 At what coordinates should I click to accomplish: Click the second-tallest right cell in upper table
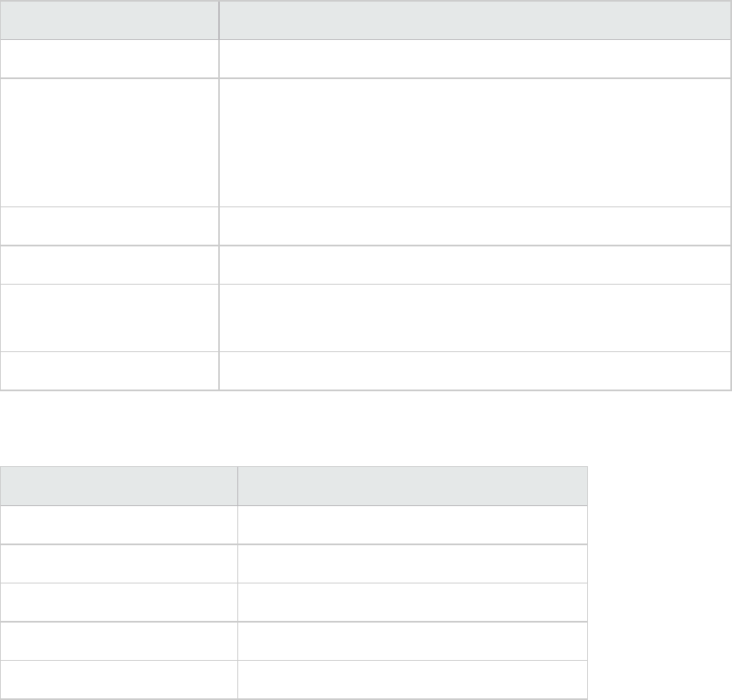click(475, 318)
